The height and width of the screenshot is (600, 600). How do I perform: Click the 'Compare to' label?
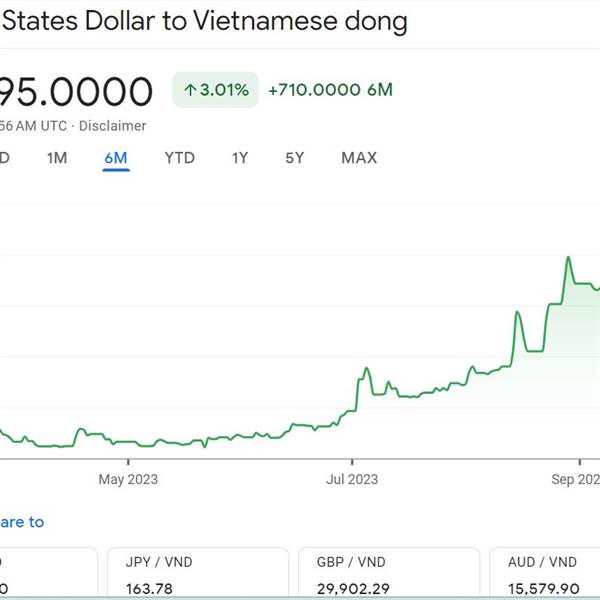pyautogui.click(x=22, y=522)
